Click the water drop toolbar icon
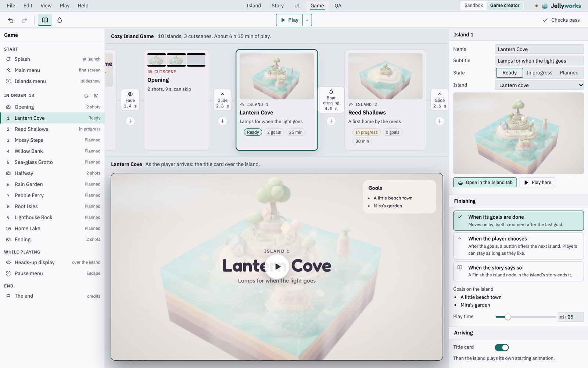The image size is (588, 368). (60, 20)
